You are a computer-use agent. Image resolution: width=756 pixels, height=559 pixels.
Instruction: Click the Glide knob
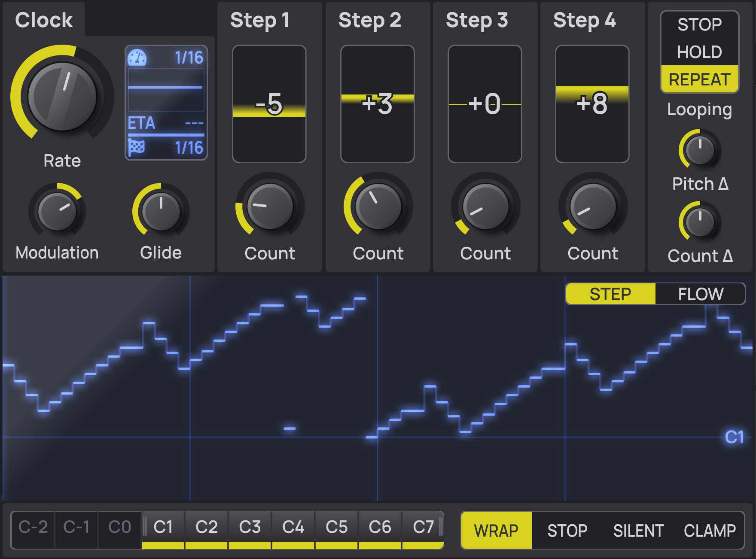pyautogui.click(x=161, y=211)
